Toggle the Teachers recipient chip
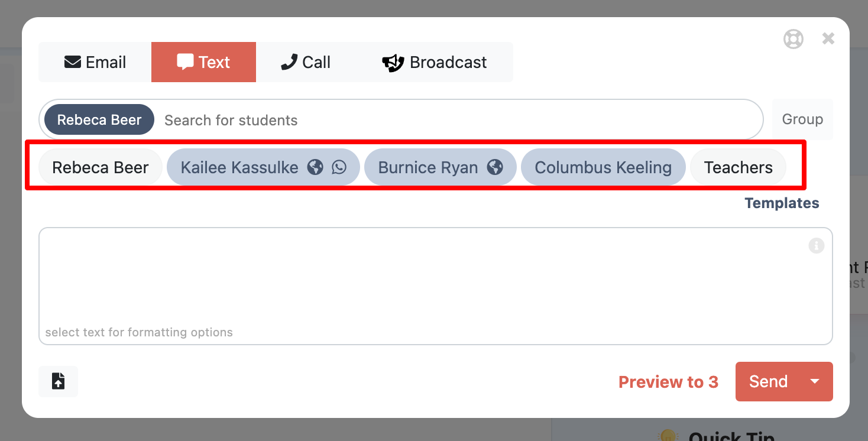Image resolution: width=868 pixels, height=441 pixels. point(738,167)
